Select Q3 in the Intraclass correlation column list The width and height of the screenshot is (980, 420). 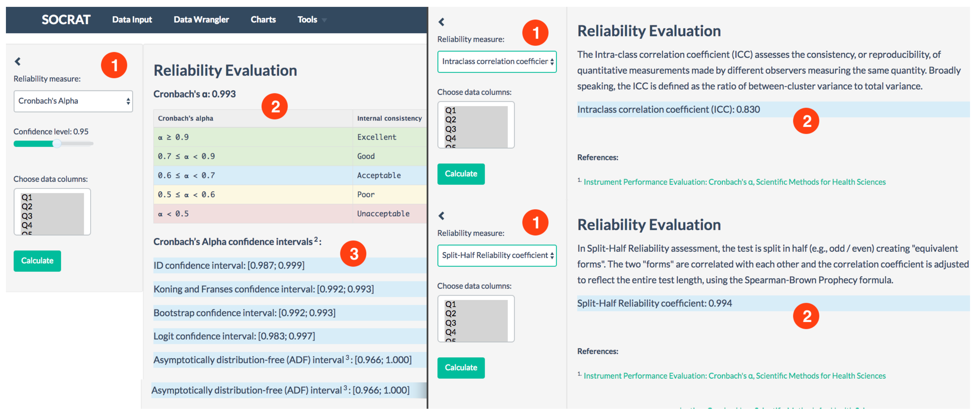click(450, 129)
